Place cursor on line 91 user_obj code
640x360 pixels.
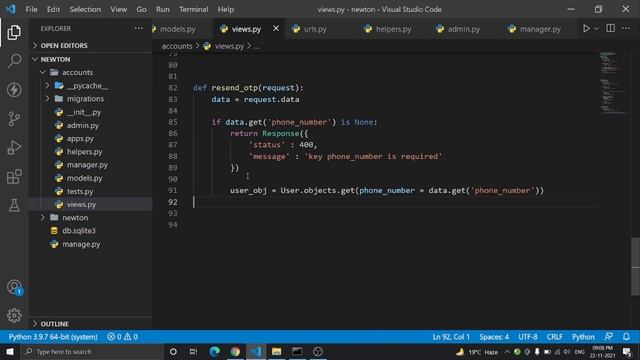[386, 191]
